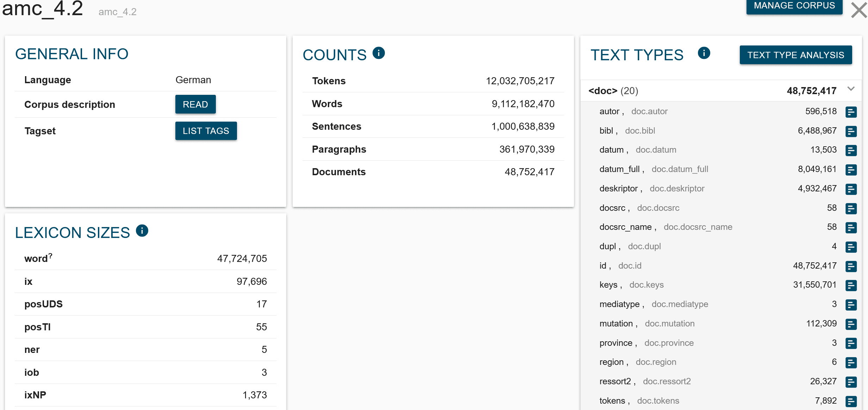Viewport: 868px width, 410px height.
Task: Click the LEXICON SIZES info icon
Action: [x=142, y=231]
